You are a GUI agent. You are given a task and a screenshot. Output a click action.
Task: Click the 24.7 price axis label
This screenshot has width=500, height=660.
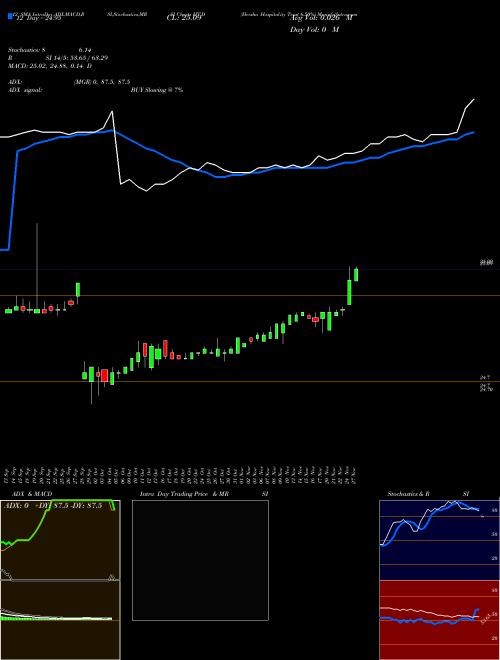click(485, 378)
